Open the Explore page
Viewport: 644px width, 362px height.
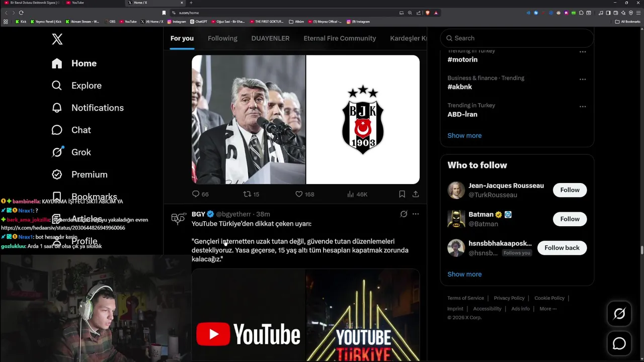click(x=76, y=85)
